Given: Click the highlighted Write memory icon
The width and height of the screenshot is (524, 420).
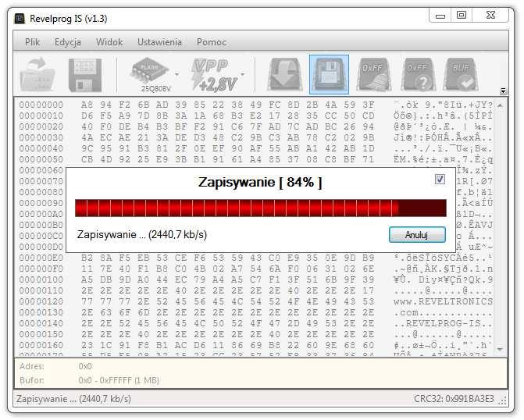Looking at the screenshot, I should (x=330, y=74).
